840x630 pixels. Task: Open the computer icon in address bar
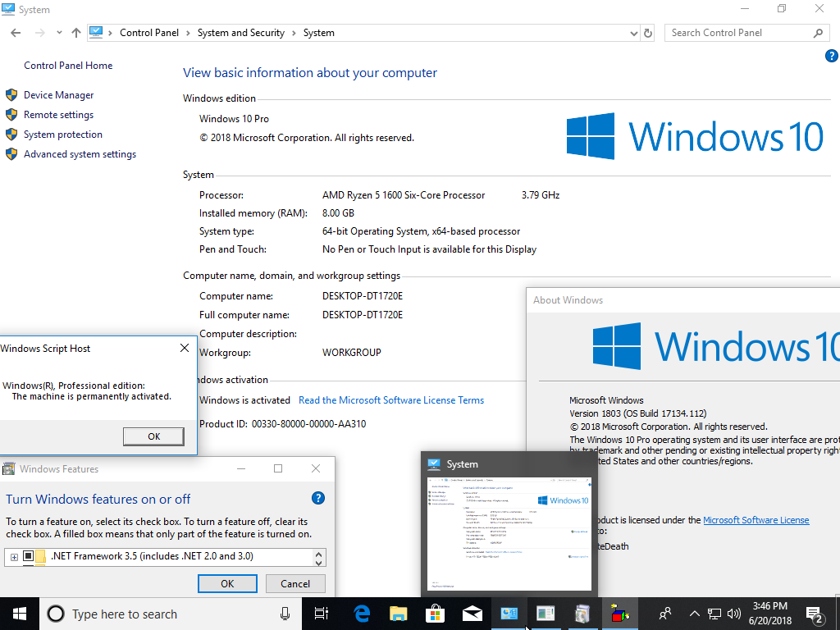[96, 32]
